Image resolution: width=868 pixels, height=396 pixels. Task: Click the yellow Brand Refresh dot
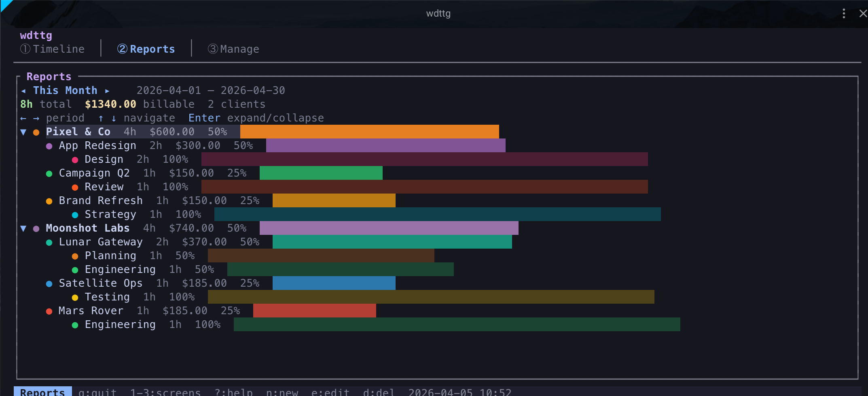pos(49,201)
